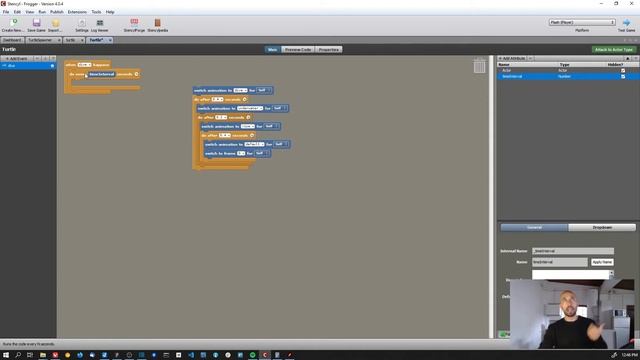The width and height of the screenshot is (640, 360).
Task: Select the Dropdown tab in the attribute panel
Action: (x=602, y=227)
